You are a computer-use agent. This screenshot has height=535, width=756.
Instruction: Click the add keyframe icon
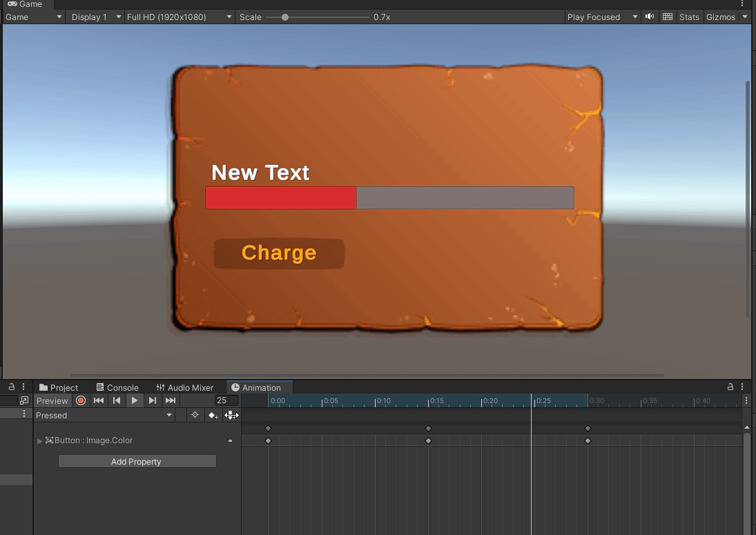pyautogui.click(x=213, y=415)
